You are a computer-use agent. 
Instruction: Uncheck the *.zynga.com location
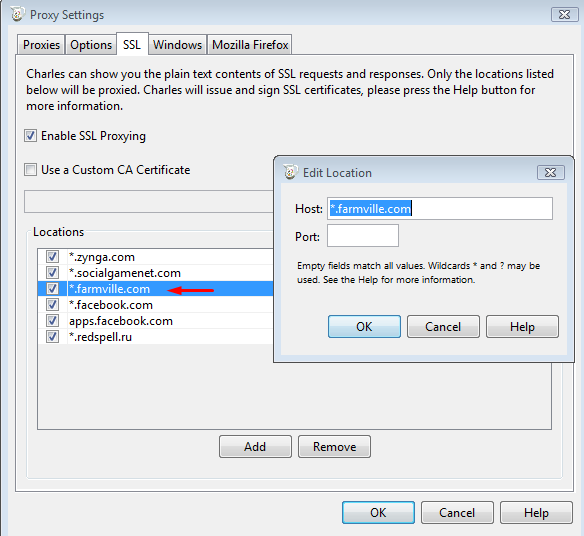tap(52, 257)
